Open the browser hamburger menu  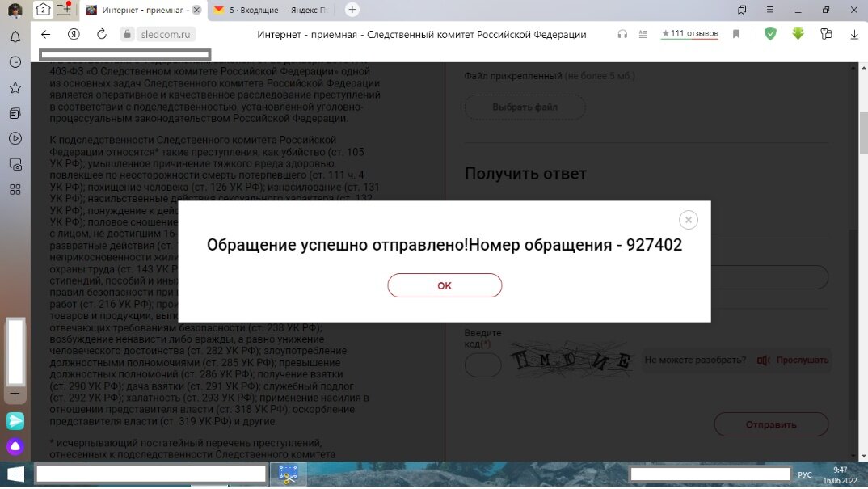pos(770,10)
